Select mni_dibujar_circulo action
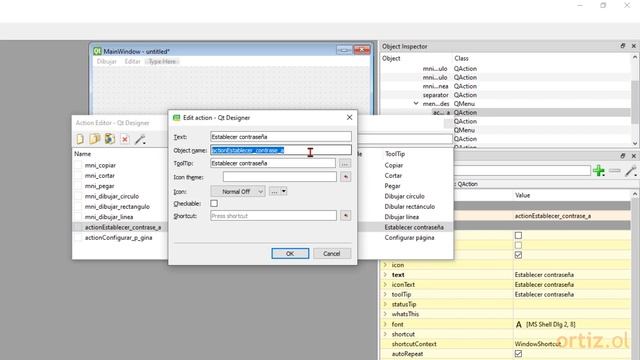This screenshot has width=640, height=360. [112, 196]
